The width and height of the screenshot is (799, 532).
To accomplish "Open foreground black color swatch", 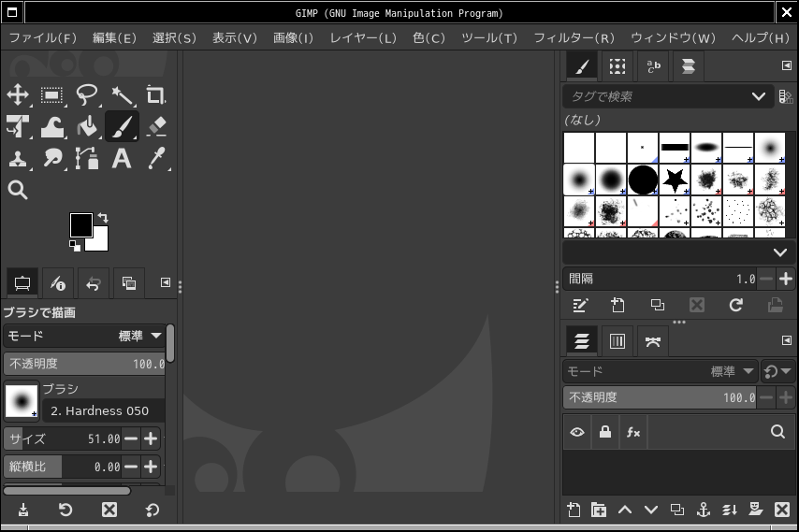I will click(81, 225).
